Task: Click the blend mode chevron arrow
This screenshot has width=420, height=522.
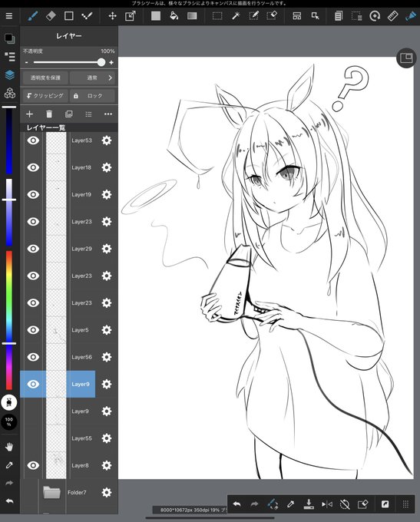Action: point(111,78)
